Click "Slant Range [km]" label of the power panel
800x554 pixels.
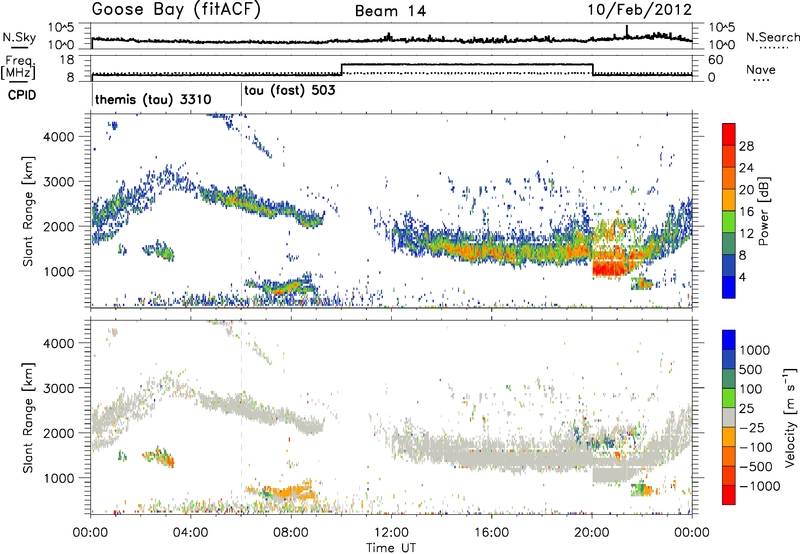(x=28, y=211)
